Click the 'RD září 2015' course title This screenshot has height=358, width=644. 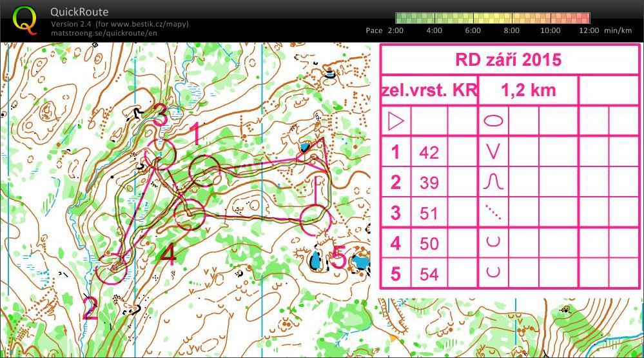(508, 60)
